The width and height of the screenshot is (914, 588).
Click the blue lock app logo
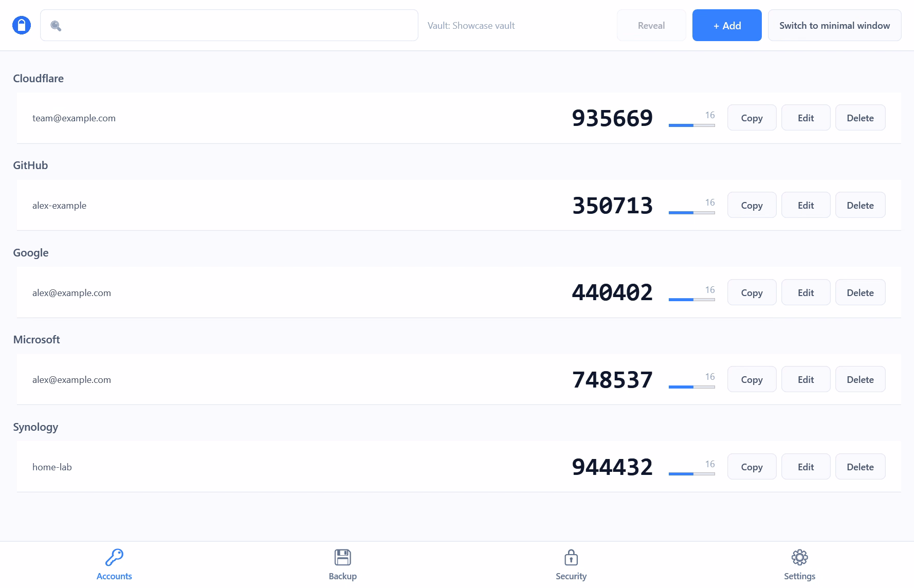[22, 25]
